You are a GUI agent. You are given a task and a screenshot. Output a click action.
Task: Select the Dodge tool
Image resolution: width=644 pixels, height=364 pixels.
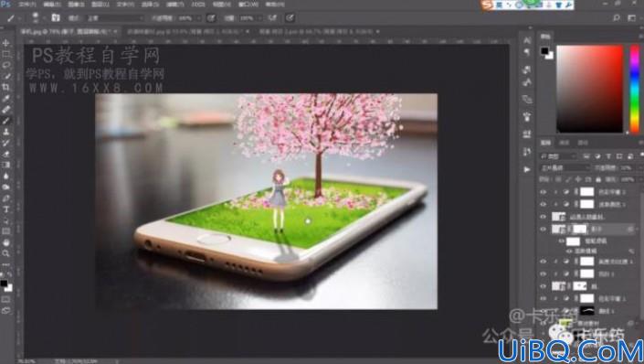(5, 187)
